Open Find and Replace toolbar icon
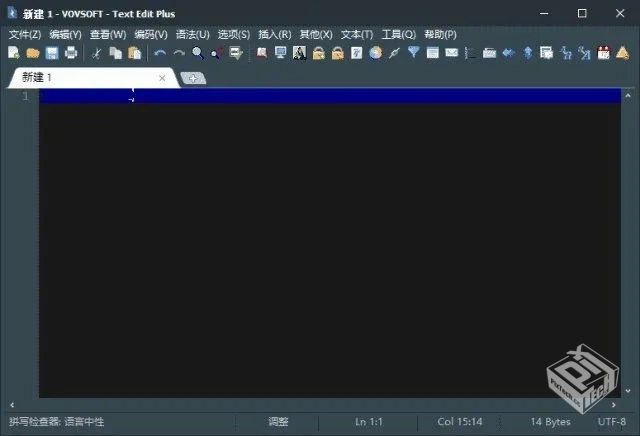This screenshot has height=436, width=640. tap(217, 53)
